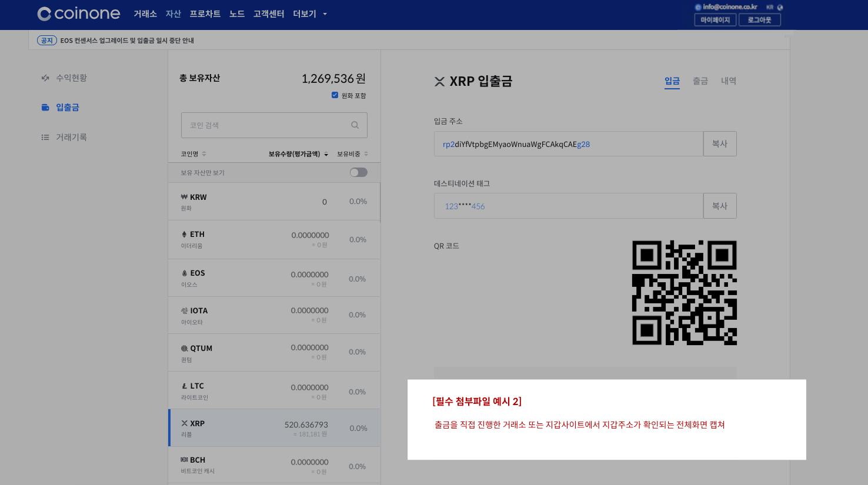Click the Coinone logo
The height and width of the screenshot is (485, 868).
coord(78,13)
